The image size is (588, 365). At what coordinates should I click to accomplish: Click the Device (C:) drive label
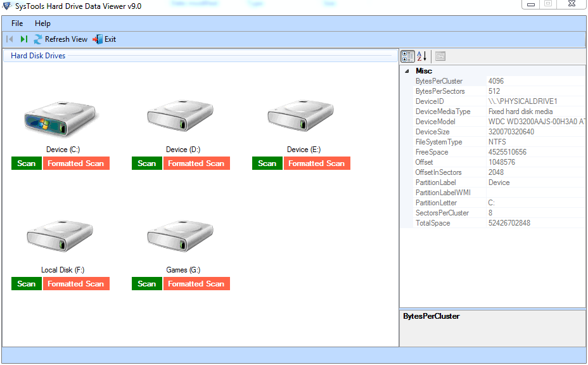click(63, 150)
